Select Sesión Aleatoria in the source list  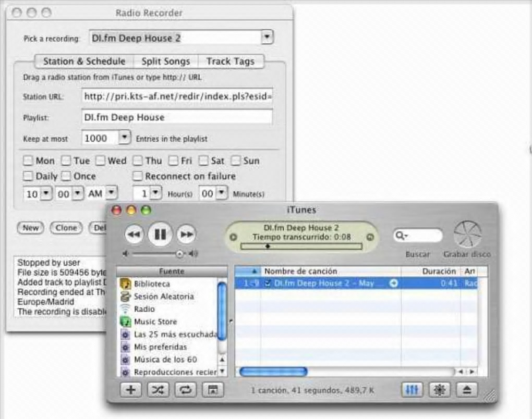pyautogui.click(x=164, y=297)
